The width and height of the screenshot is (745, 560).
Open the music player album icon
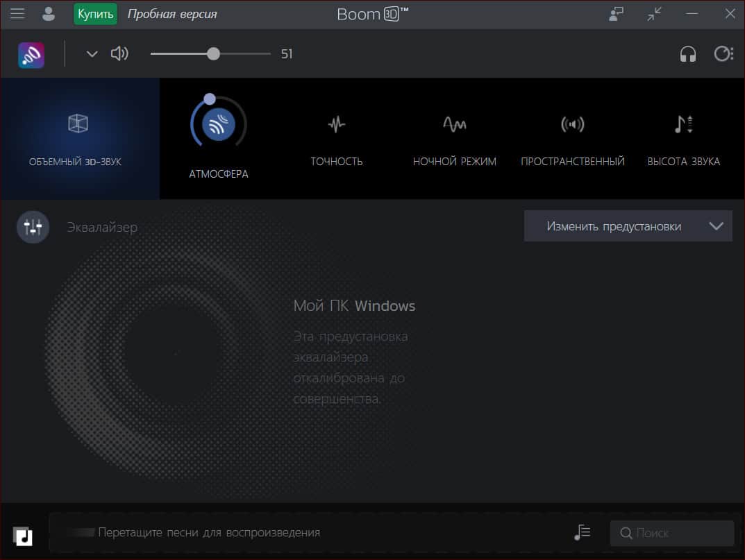point(23,536)
